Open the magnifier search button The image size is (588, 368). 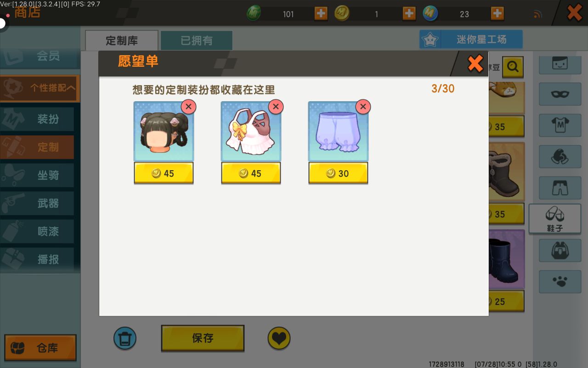coord(513,67)
